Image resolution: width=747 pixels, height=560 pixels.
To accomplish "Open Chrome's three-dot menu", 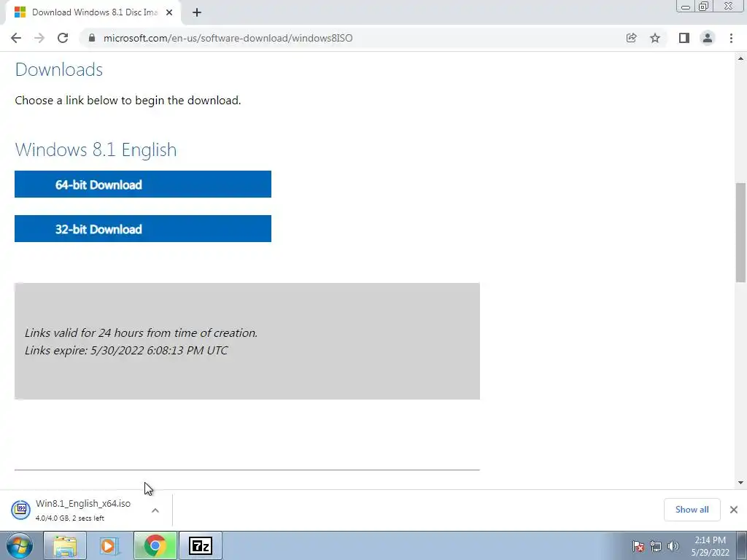I will point(731,38).
